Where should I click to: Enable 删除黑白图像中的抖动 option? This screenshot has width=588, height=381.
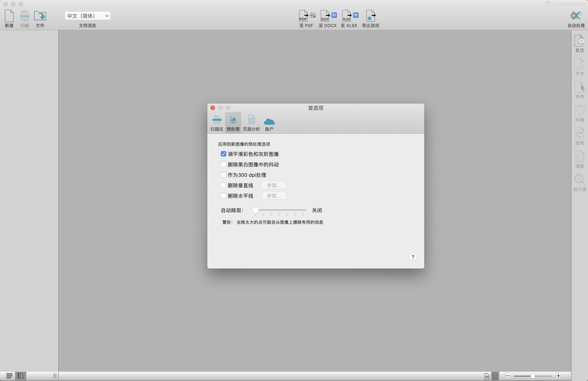coord(223,164)
